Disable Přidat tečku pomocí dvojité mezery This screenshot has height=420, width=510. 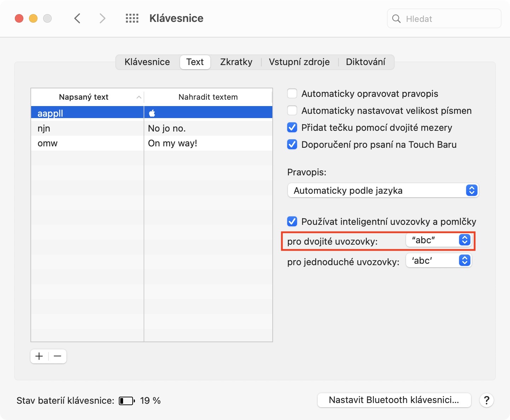pyautogui.click(x=292, y=128)
